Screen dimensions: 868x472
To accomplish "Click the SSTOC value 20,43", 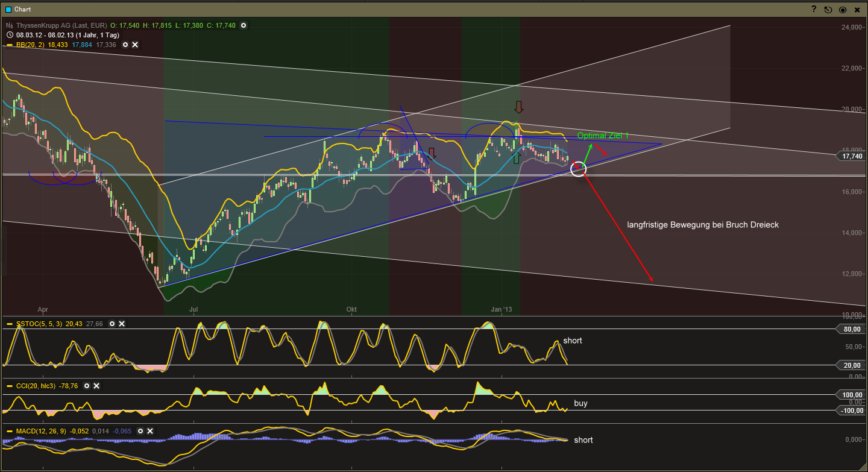I will [74, 324].
